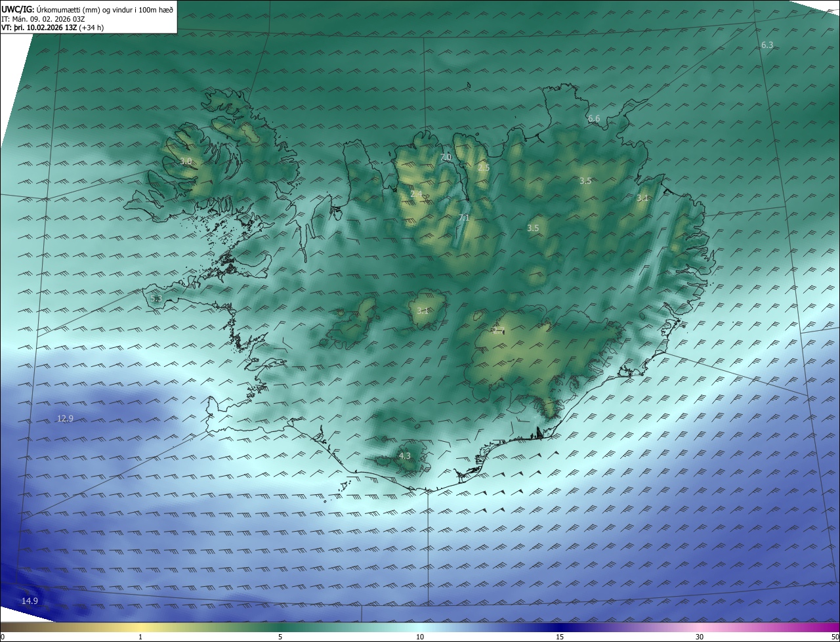Click the 4.3 value label
840x642 pixels.
point(405,456)
